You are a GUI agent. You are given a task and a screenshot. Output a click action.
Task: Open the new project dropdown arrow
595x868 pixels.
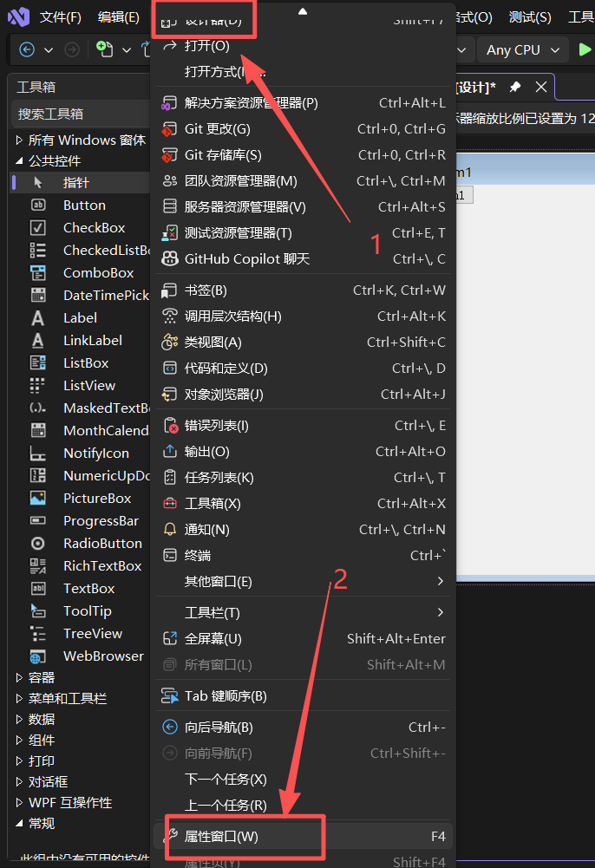pyautogui.click(x=126, y=49)
